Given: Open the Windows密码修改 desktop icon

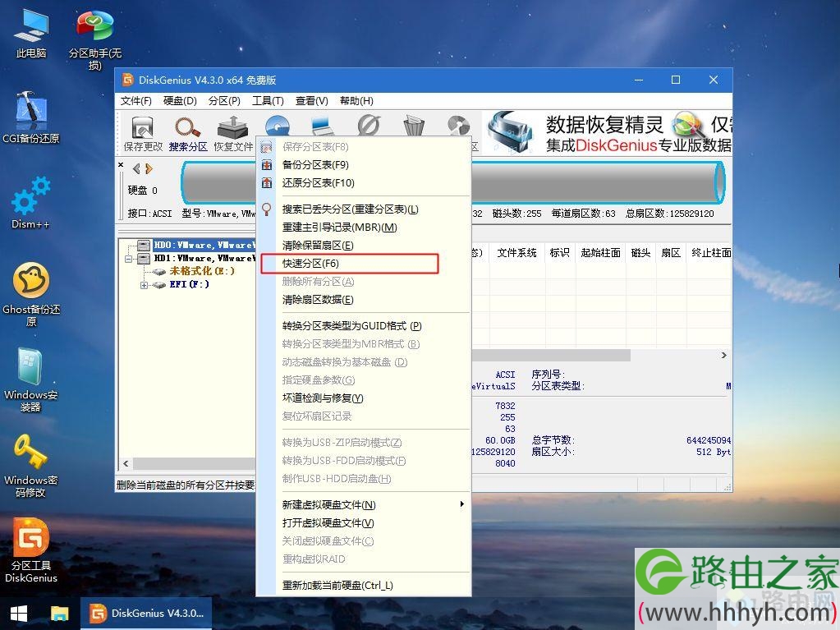Looking at the screenshot, I should tap(31, 465).
